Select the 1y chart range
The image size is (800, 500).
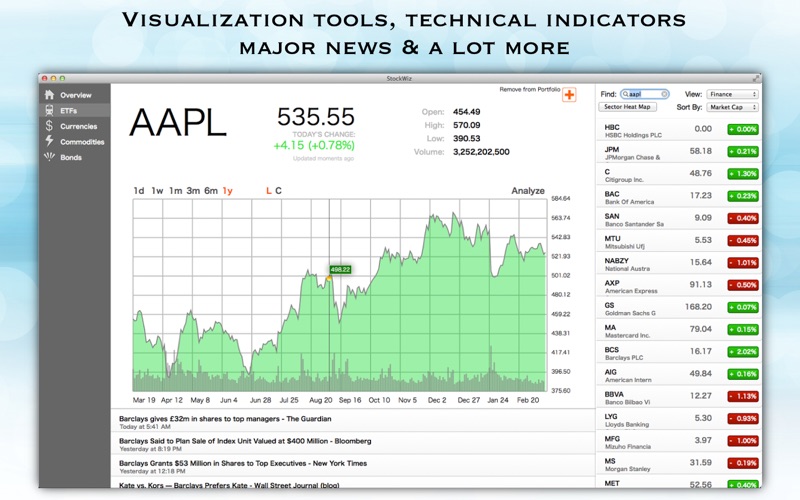click(x=228, y=191)
